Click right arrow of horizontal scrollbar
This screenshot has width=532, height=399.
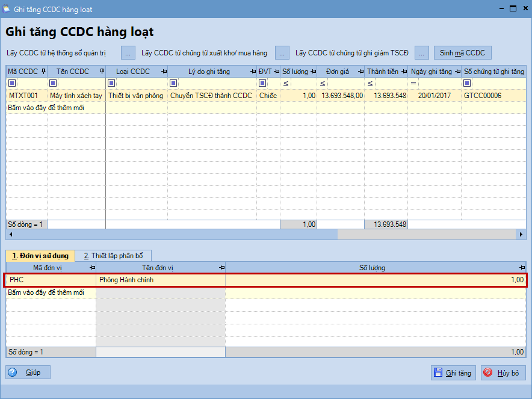pyautogui.click(x=522, y=235)
